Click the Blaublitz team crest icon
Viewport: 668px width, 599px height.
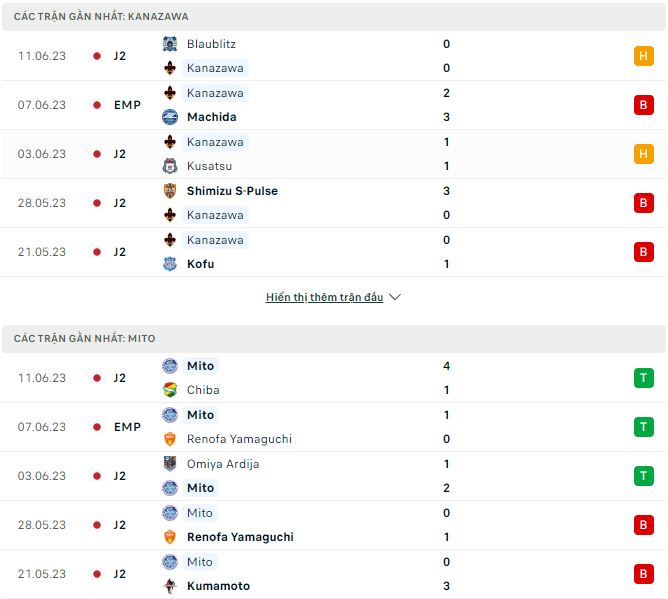coord(170,44)
